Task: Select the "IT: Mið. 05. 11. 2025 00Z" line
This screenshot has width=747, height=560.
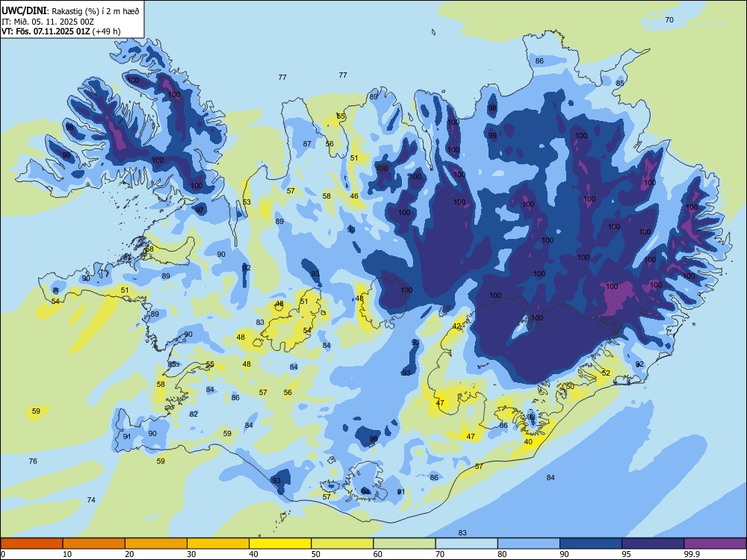Action: point(48,22)
